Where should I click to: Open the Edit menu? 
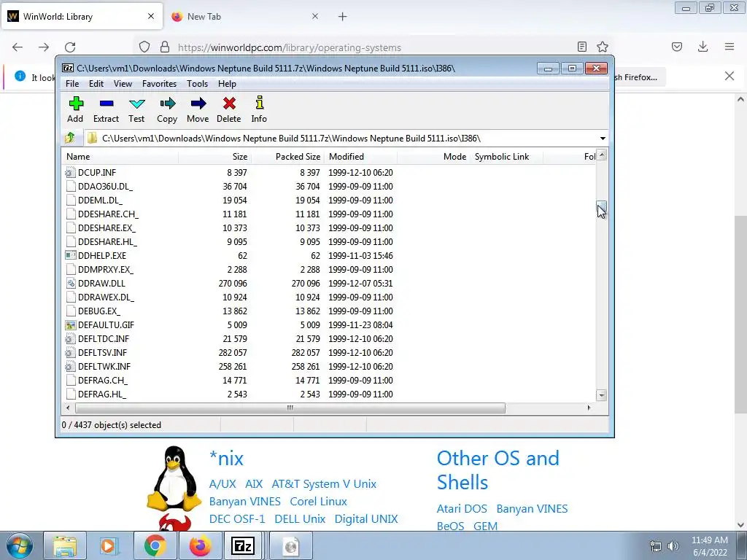[96, 84]
